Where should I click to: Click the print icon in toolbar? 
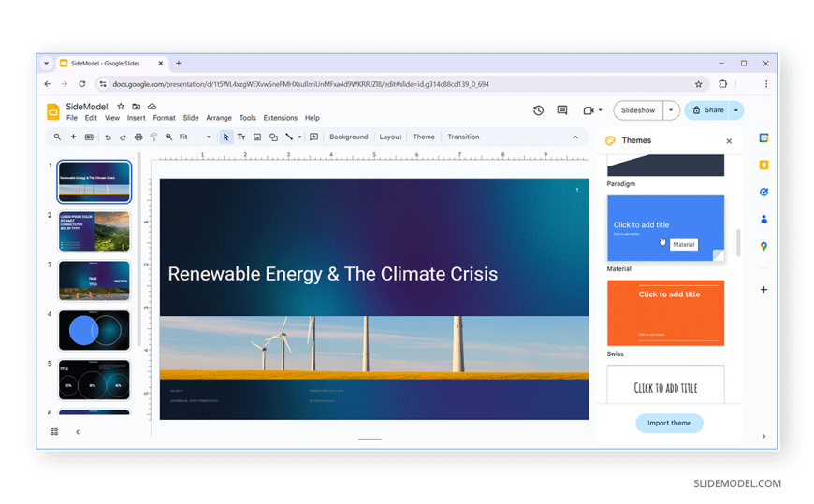tap(138, 137)
